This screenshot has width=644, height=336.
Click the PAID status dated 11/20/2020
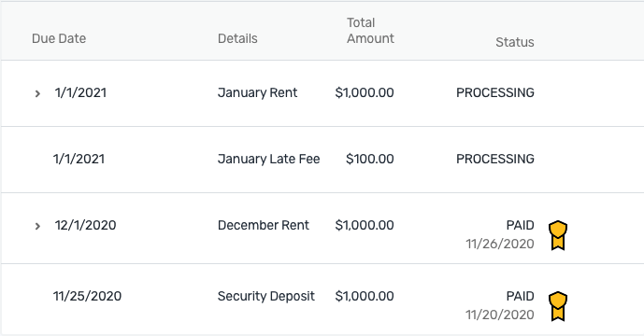[520, 296]
